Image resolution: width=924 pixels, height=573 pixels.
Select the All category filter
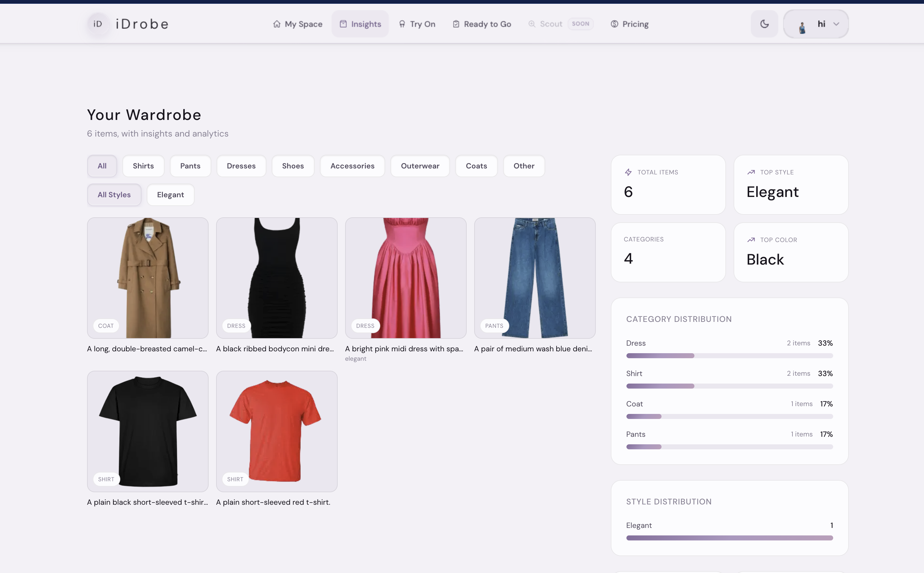102,166
